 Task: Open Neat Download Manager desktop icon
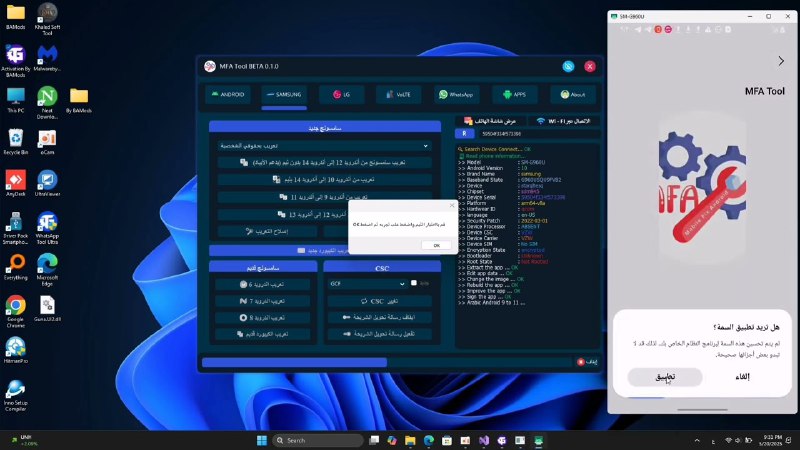47,103
